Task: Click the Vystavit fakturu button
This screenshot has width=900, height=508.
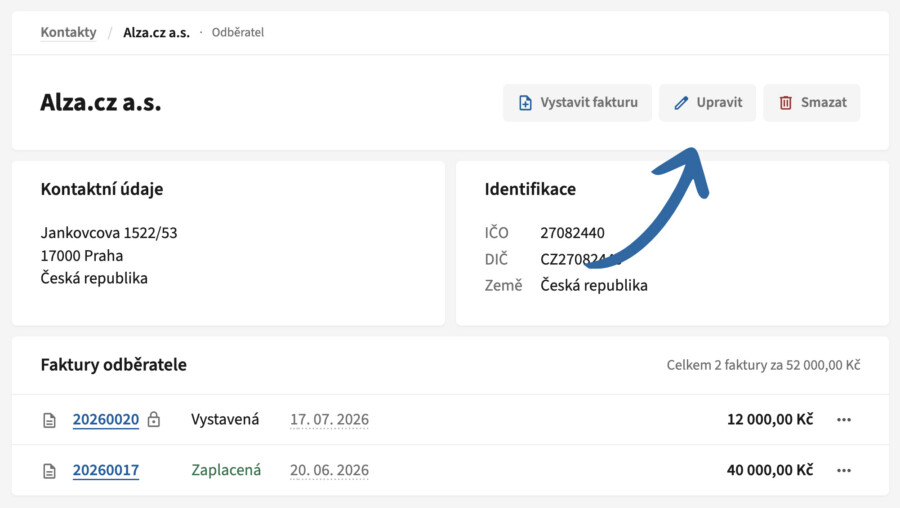Action: [x=577, y=103]
